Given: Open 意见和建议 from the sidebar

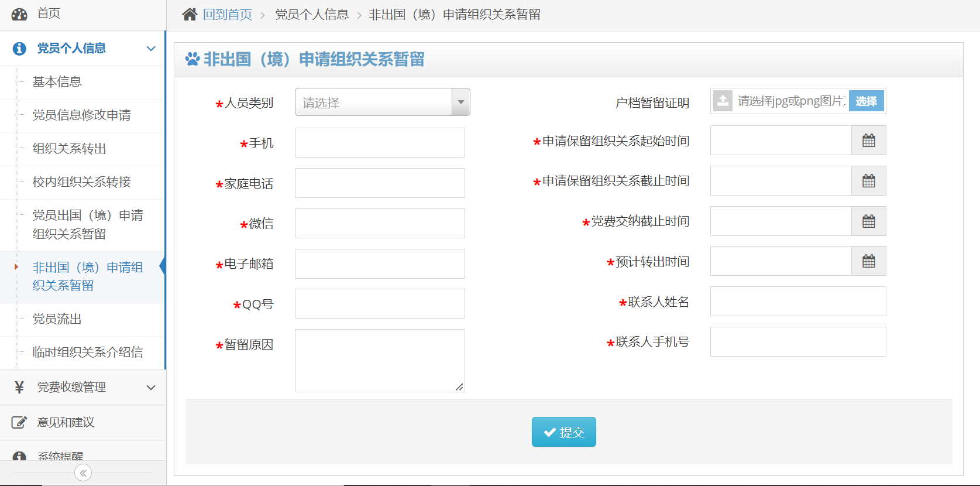Looking at the screenshot, I should point(66,422).
